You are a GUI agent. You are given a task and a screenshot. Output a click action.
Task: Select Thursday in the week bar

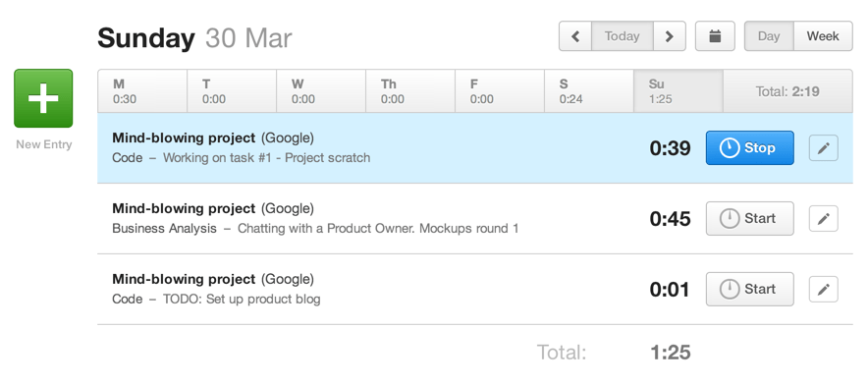pos(410,91)
